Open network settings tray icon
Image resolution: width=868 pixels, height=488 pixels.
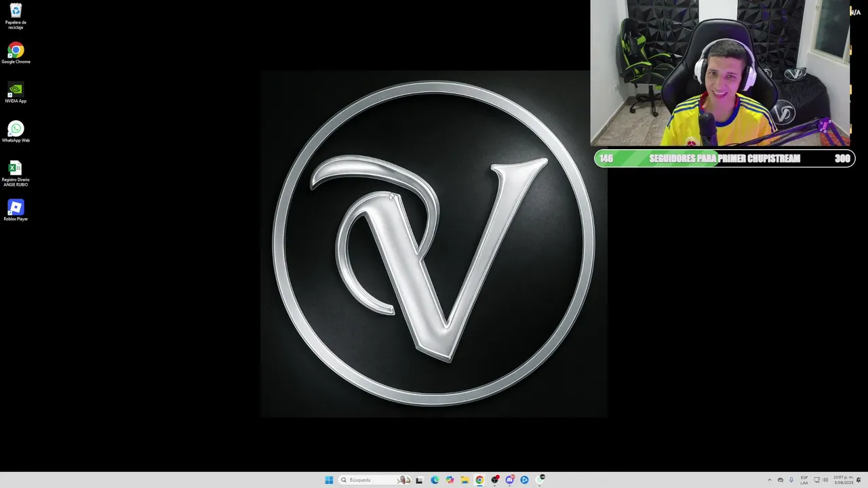tap(817, 480)
